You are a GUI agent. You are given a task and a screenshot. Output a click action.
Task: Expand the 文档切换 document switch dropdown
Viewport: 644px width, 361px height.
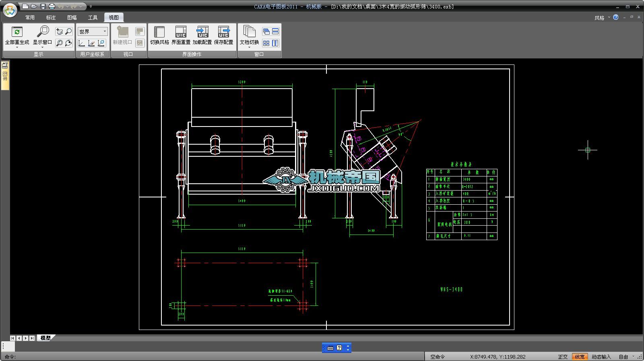click(249, 47)
